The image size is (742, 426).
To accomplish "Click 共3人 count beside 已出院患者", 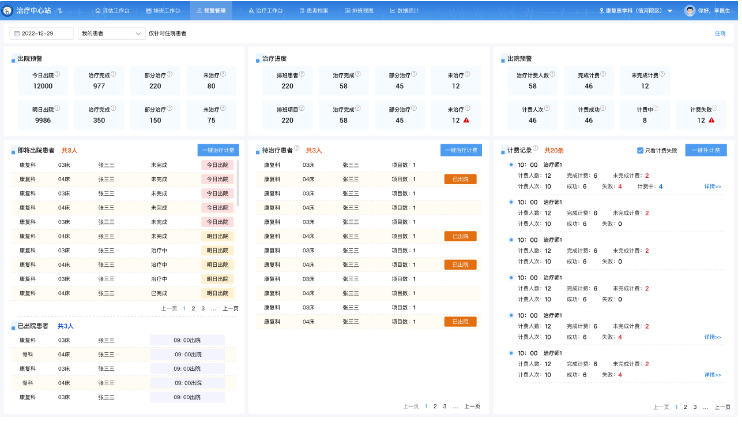I will [65, 326].
